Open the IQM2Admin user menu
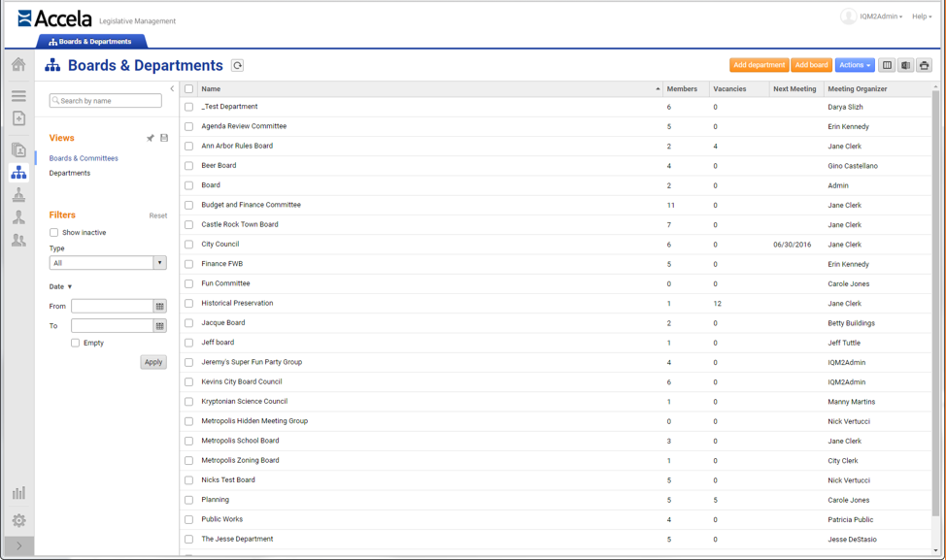 [881, 16]
